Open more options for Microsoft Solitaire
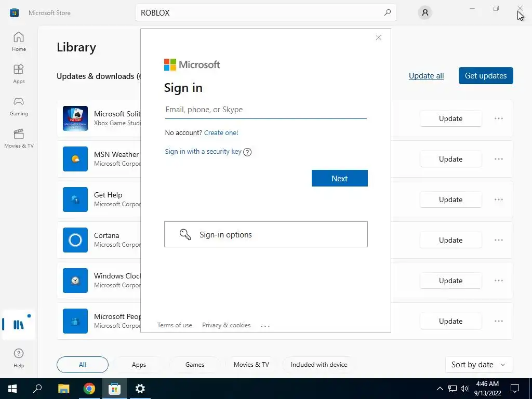Image resolution: width=532 pixels, height=399 pixels. point(498,118)
